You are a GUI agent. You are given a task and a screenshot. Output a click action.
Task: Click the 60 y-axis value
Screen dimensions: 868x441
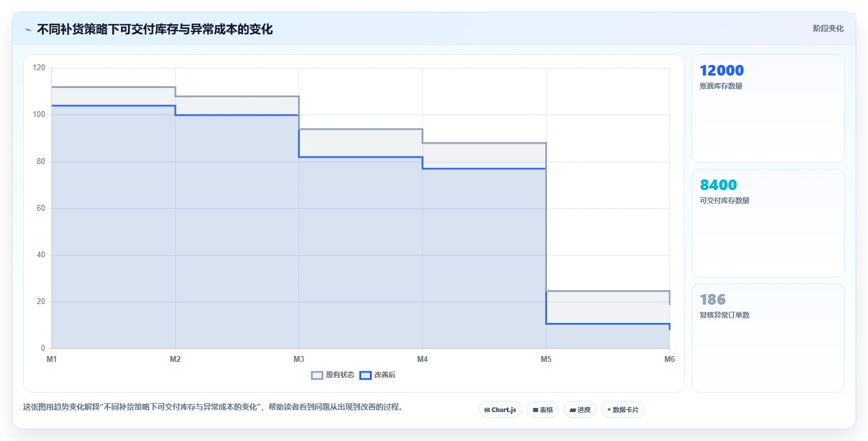(x=41, y=208)
